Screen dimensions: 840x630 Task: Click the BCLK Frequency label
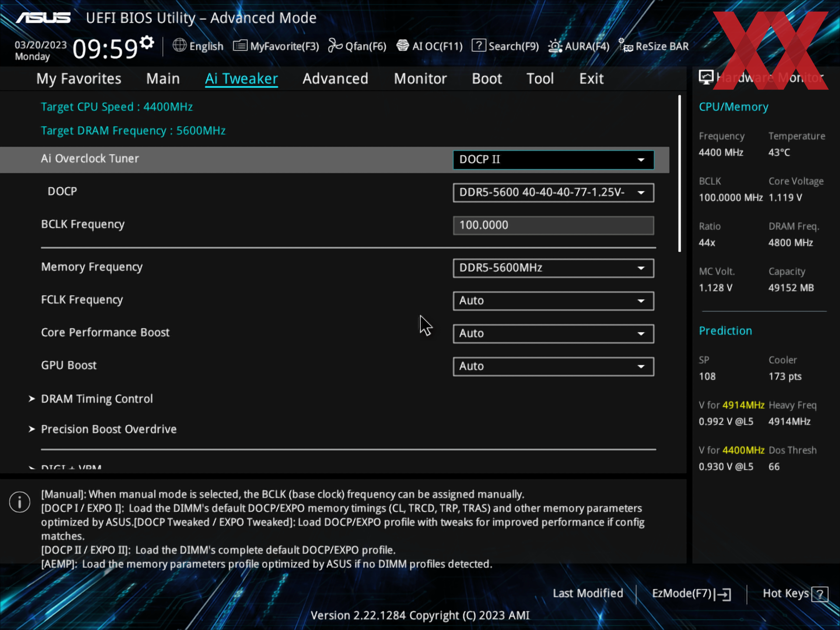click(x=83, y=224)
